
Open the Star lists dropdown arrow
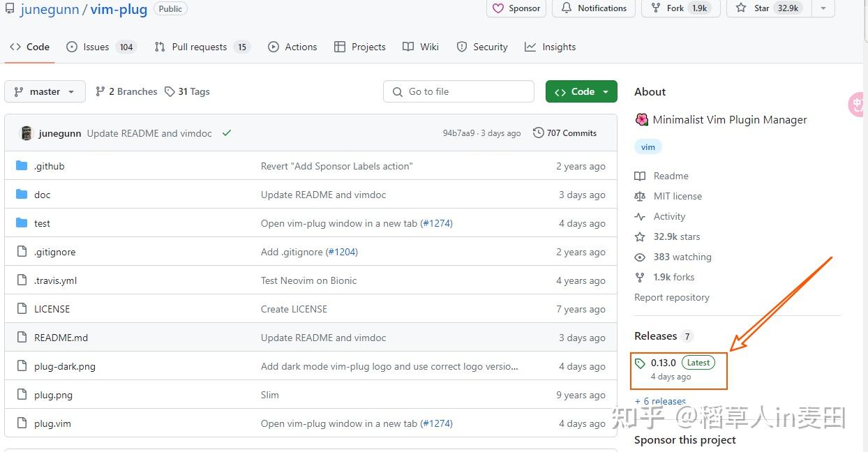tap(823, 8)
